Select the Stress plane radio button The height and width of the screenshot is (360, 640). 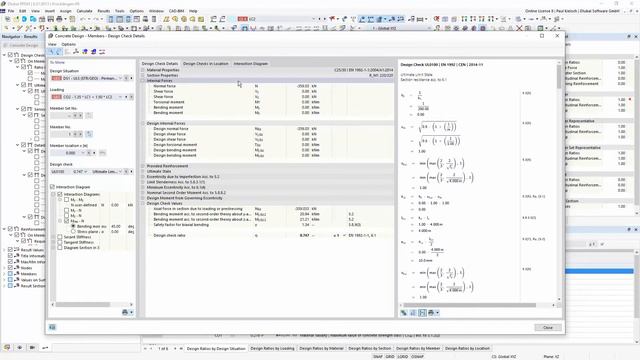coord(73,231)
